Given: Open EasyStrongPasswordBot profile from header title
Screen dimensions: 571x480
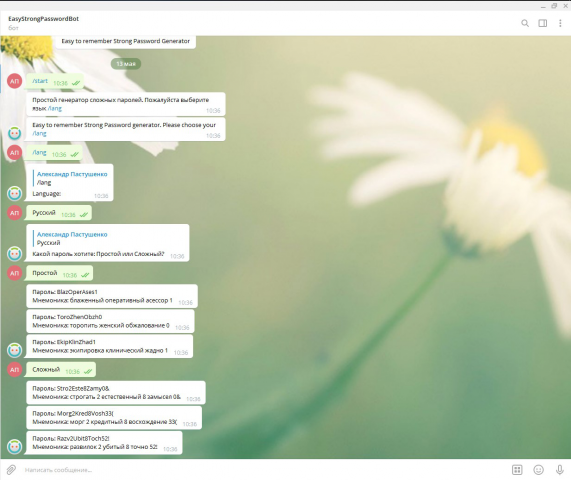Looking at the screenshot, I should [43, 19].
